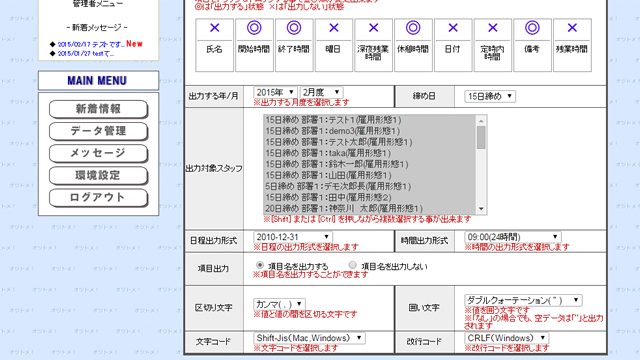Open データ管理 from the main menu

point(98,131)
